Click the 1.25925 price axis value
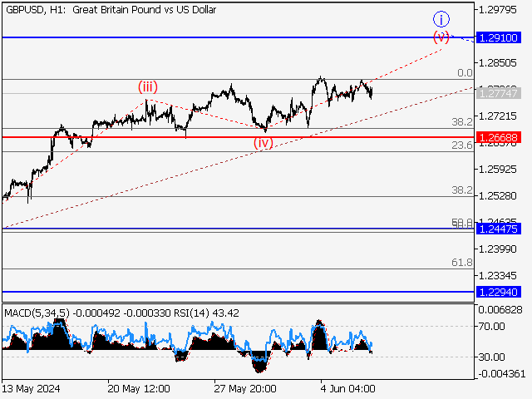 tap(497, 169)
